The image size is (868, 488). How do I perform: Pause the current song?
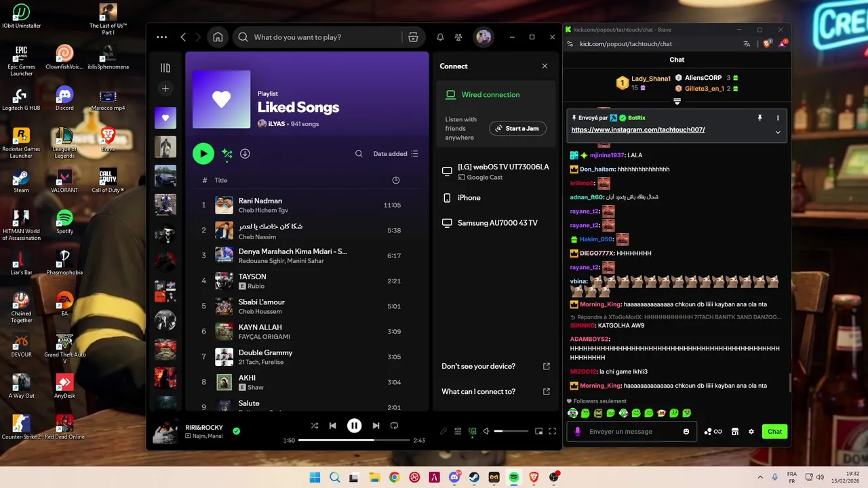click(354, 426)
